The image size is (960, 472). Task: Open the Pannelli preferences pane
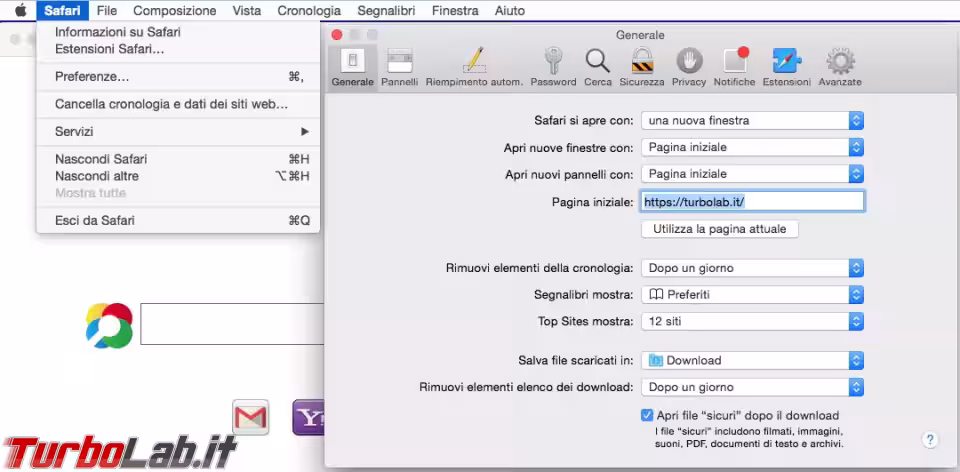[x=399, y=66]
